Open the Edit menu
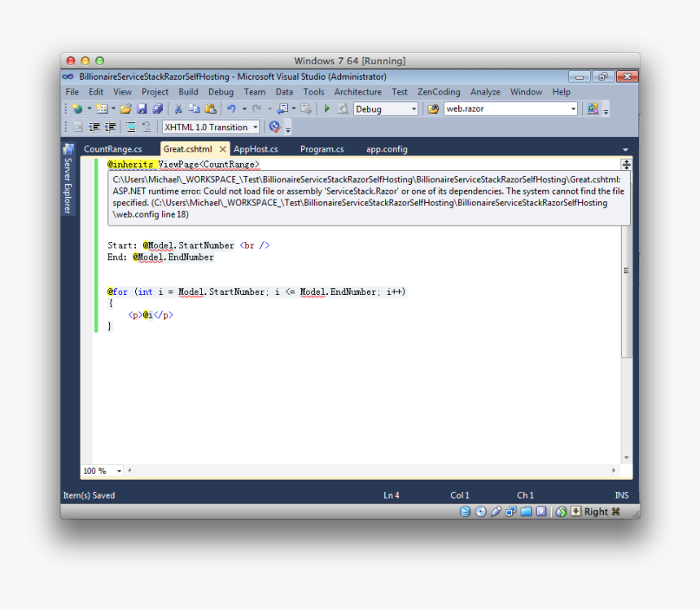The image size is (700, 610). click(96, 92)
